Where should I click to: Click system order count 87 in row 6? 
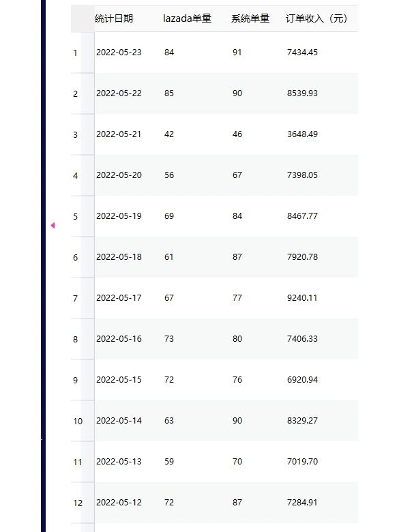click(237, 257)
